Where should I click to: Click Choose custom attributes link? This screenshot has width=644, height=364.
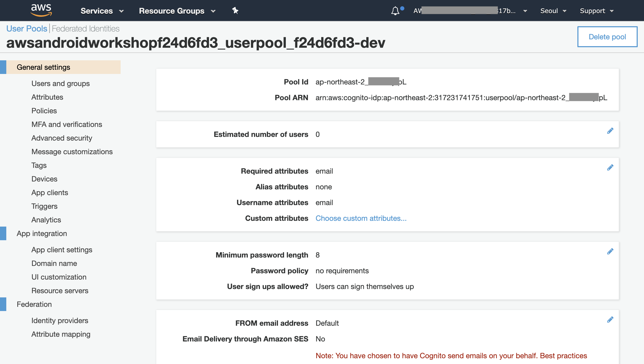361,218
